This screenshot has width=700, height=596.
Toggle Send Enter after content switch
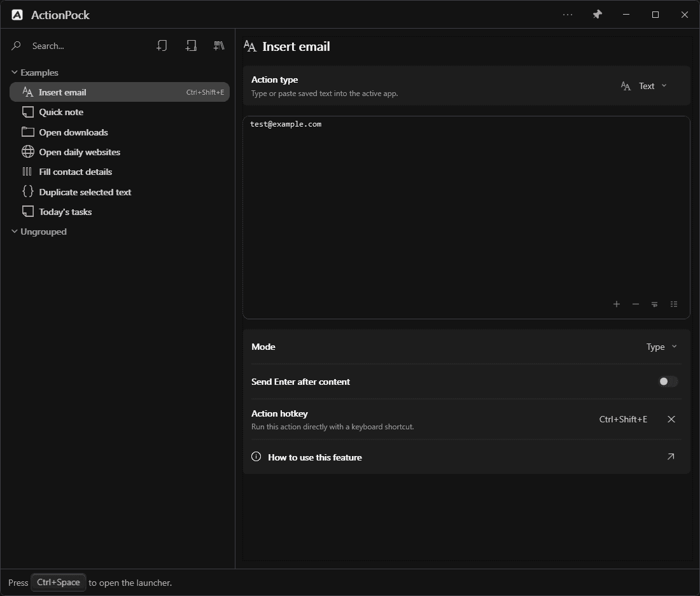pyautogui.click(x=668, y=382)
